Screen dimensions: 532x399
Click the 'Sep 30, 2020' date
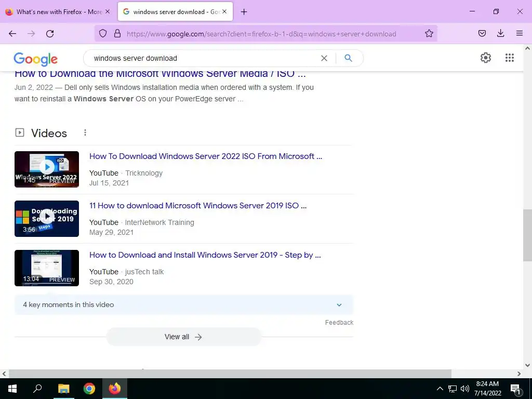click(x=111, y=282)
